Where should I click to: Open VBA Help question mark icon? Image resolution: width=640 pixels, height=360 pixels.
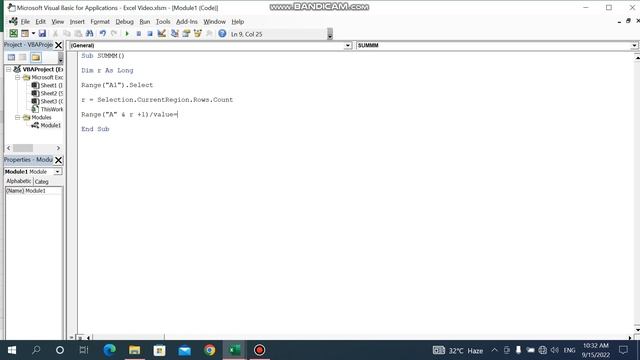tap(222, 33)
